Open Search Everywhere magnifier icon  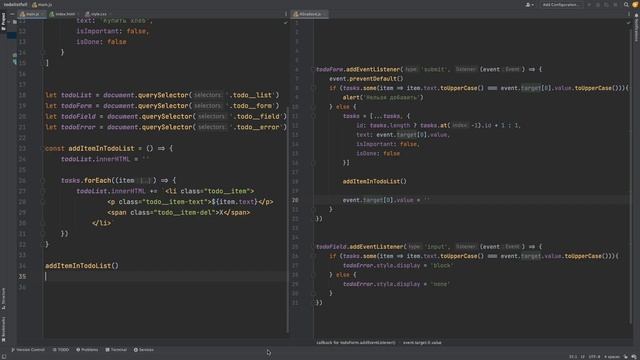(626, 4)
